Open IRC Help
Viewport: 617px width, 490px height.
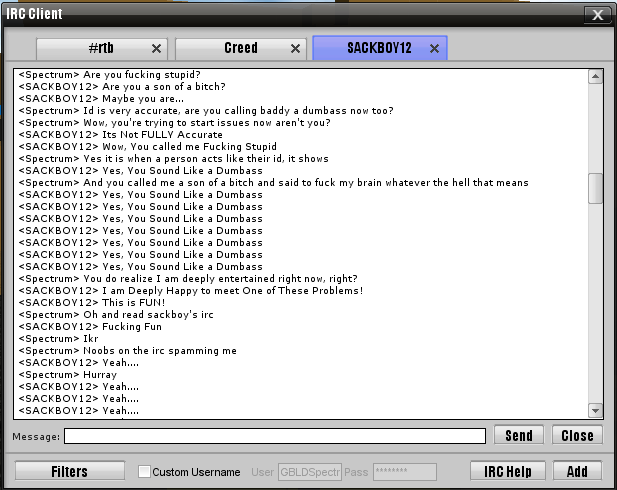pos(508,471)
